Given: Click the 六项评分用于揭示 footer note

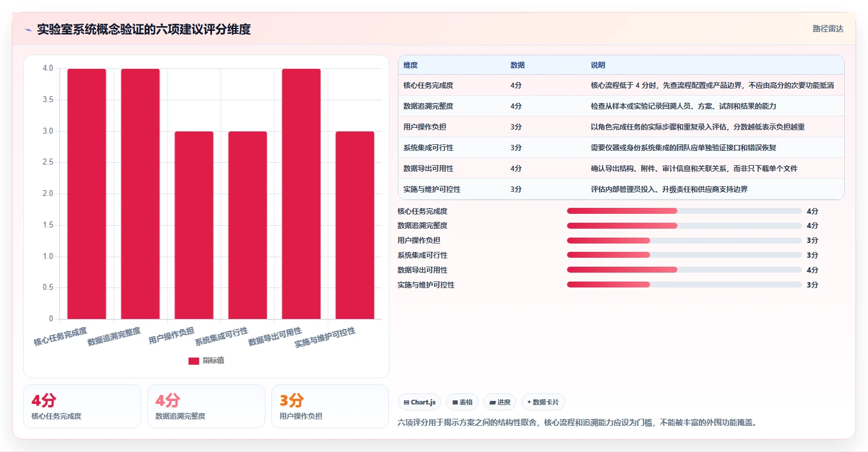Looking at the screenshot, I should (579, 422).
